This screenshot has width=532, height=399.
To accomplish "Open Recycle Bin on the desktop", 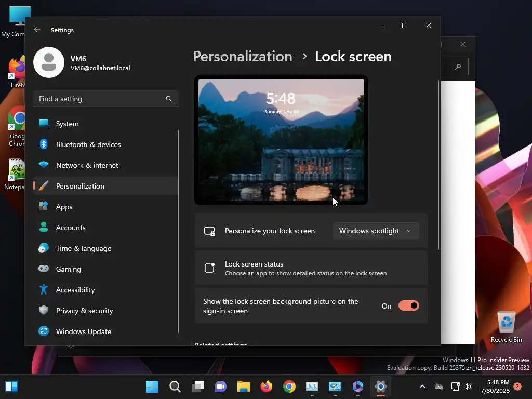I will (x=506, y=327).
